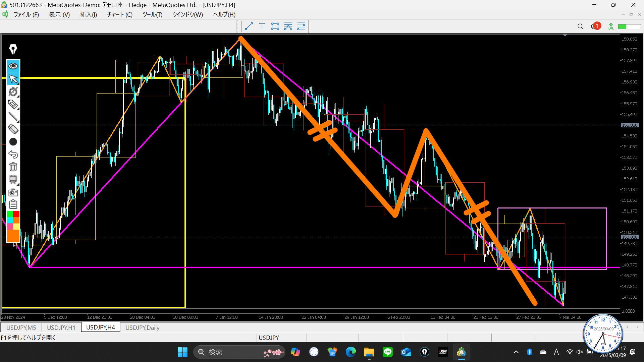Open the 表示 (V) menu
Screen dimensions: 644x362
tap(59, 14)
